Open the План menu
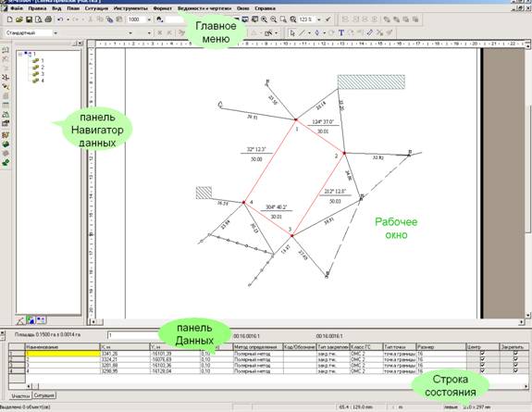This screenshot has height=412, width=532. tap(73, 8)
